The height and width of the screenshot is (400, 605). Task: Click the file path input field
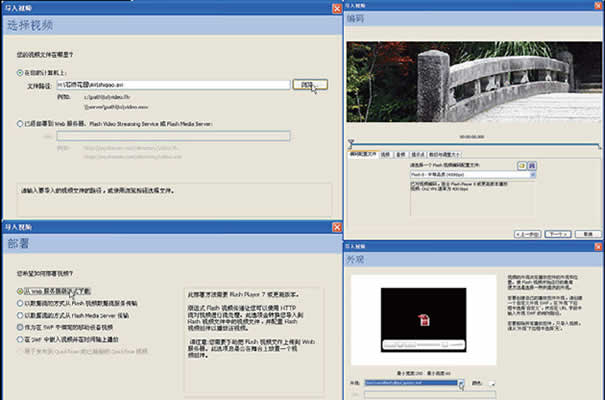pyautogui.click(x=173, y=84)
